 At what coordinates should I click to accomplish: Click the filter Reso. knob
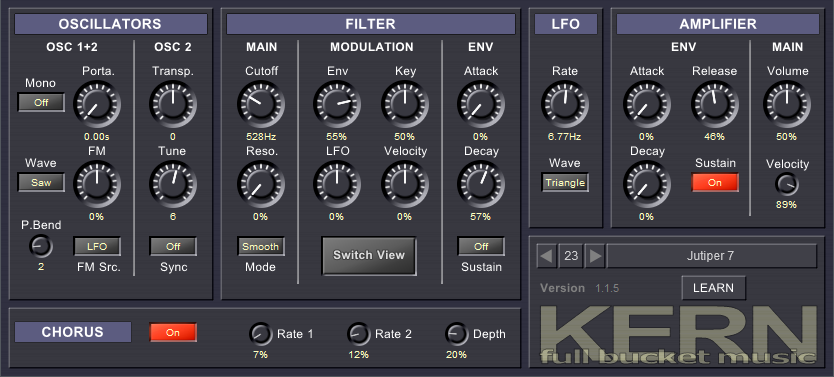tap(261, 184)
